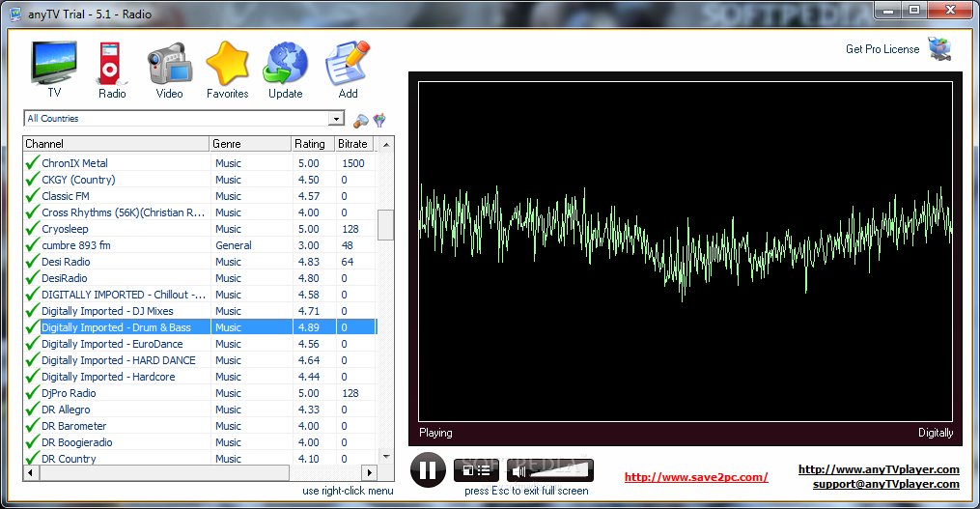Click the waveform visualization display
980x509 pixels.
coord(686,251)
